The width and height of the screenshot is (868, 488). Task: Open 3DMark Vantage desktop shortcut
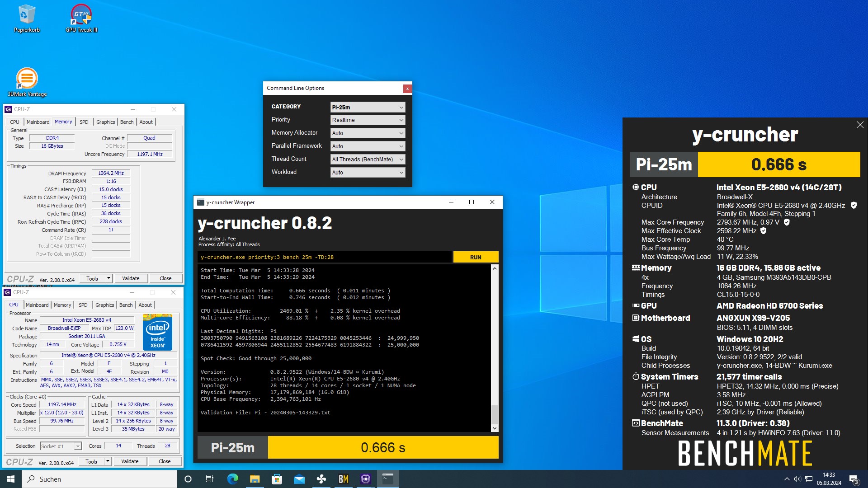pos(27,82)
